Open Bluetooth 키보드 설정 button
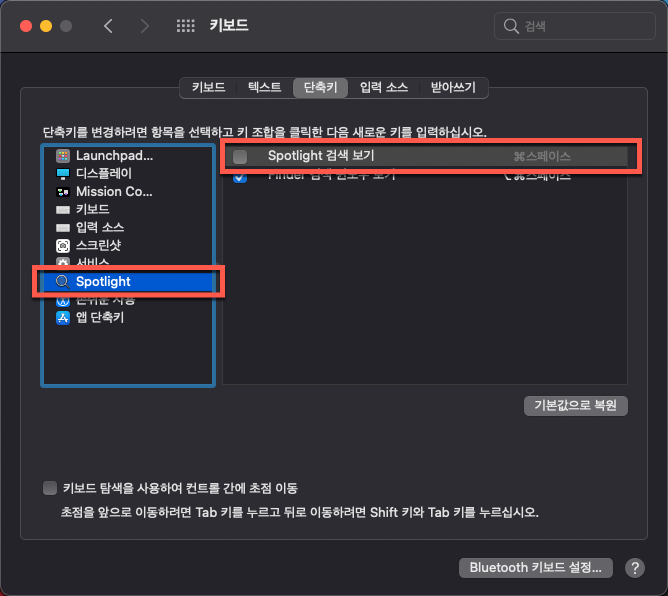The height and width of the screenshot is (596, 668). (536, 567)
